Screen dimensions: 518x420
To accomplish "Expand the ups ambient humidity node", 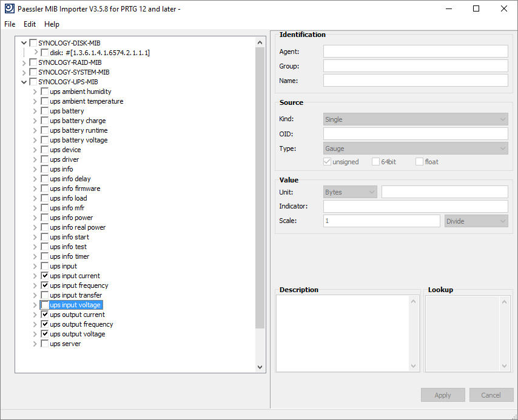I will pos(35,92).
